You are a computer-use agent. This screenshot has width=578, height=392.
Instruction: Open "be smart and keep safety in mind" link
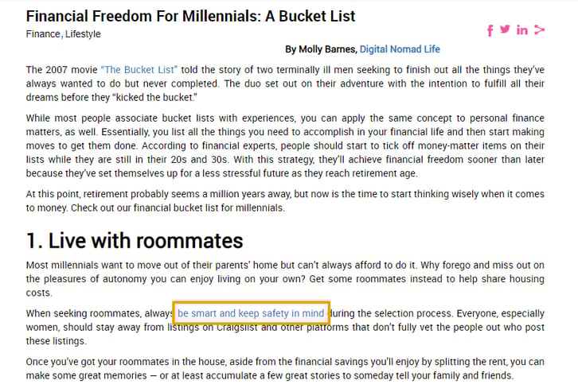point(251,313)
